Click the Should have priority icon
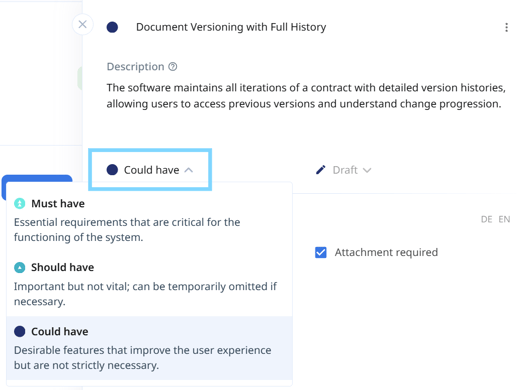528x390 pixels. click(x=20, y=267)
